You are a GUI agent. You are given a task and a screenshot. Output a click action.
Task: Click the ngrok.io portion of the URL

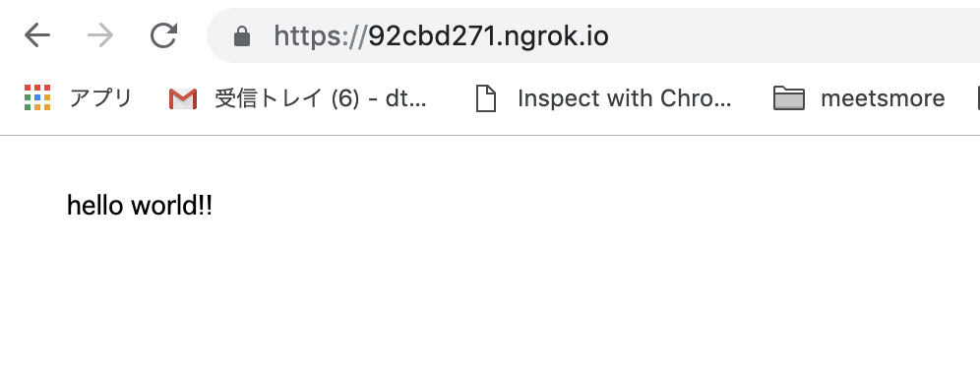click(556, 36)
